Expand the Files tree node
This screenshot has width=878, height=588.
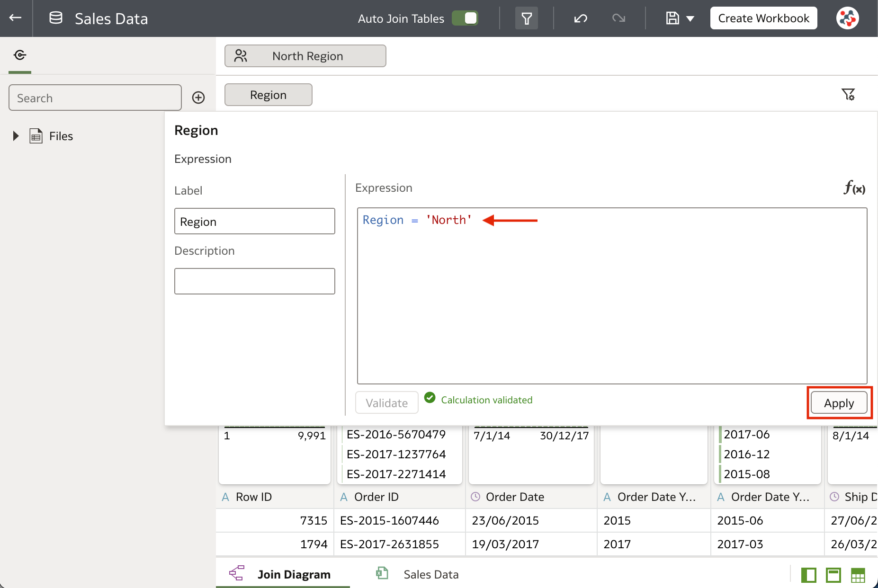point(16,136)
